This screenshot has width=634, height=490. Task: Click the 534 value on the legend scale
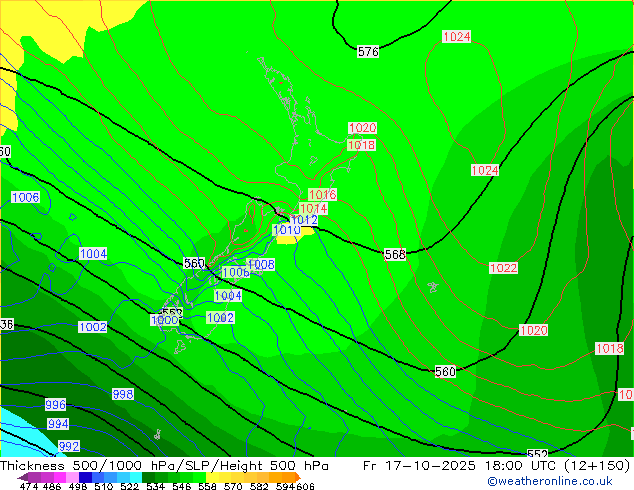point(155,486)
